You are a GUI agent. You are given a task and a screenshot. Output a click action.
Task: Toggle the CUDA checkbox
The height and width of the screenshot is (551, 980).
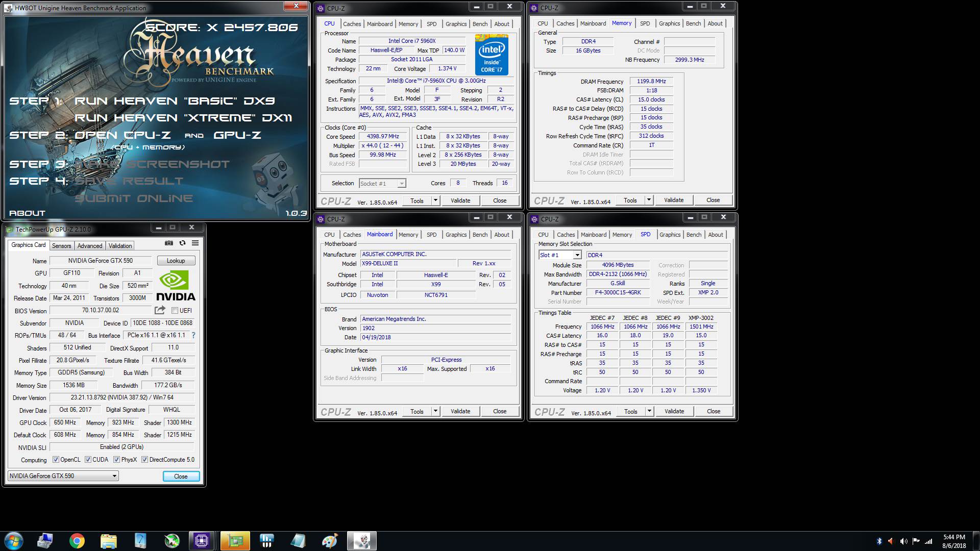point(88,460)
